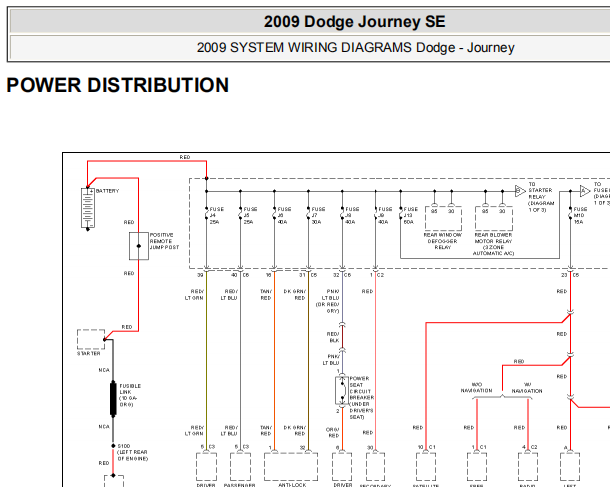Click the "10 C1" connector pin label
This screenshot has height=487, width=610.
tap(427, 447)
